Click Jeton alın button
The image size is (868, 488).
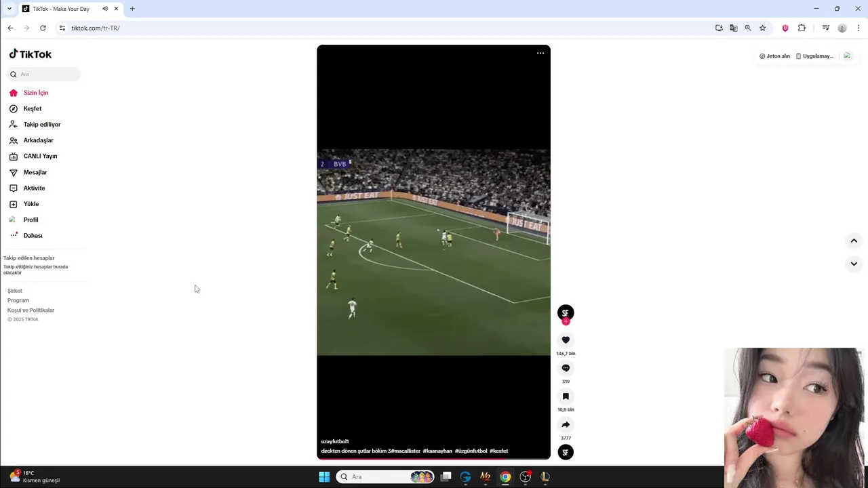point(774,56)
